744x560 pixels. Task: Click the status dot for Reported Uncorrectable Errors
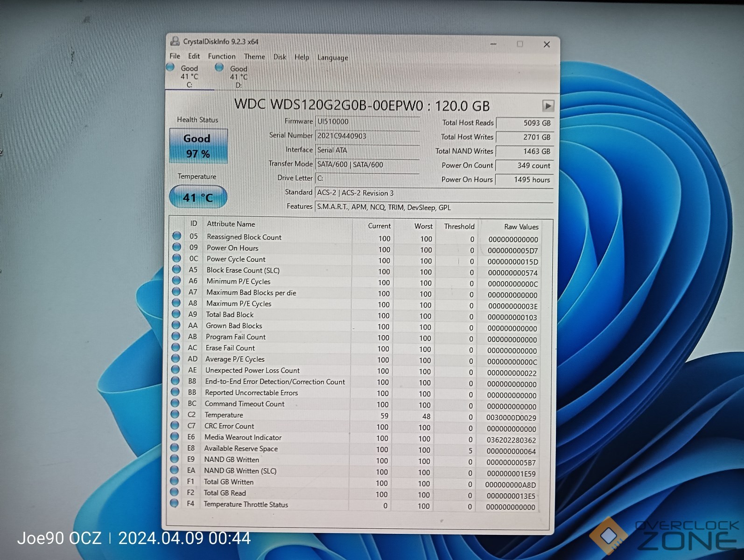click(x=175, y=392)
